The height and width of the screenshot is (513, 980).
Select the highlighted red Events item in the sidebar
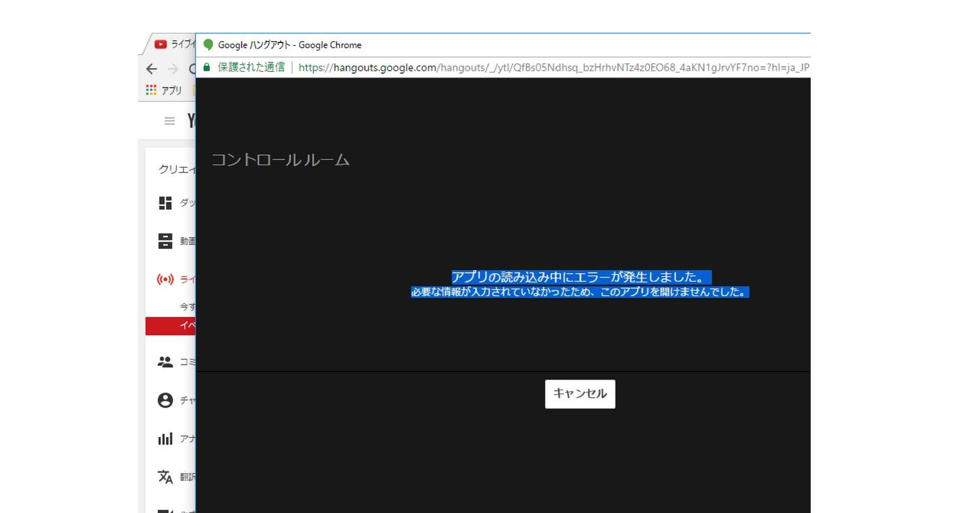(171, 325)
